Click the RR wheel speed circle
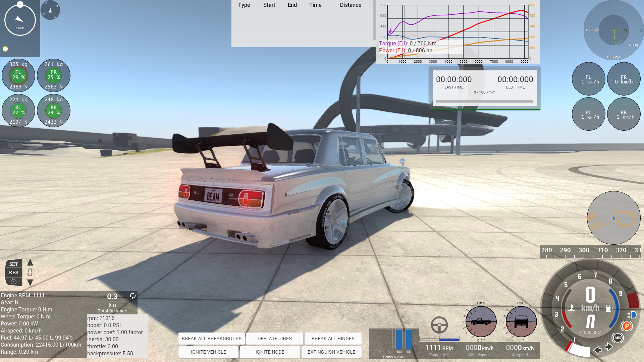This screenshot has width=644, height=362. [x=624, y=114]
